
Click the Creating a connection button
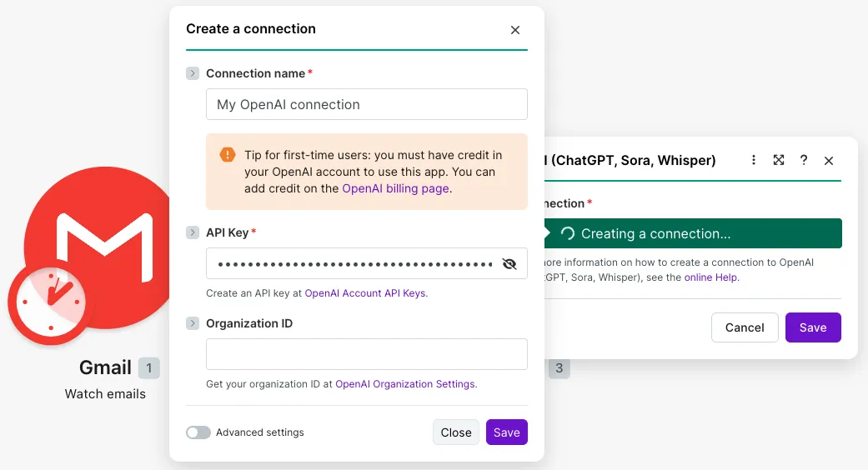click(x=693, y=233)
